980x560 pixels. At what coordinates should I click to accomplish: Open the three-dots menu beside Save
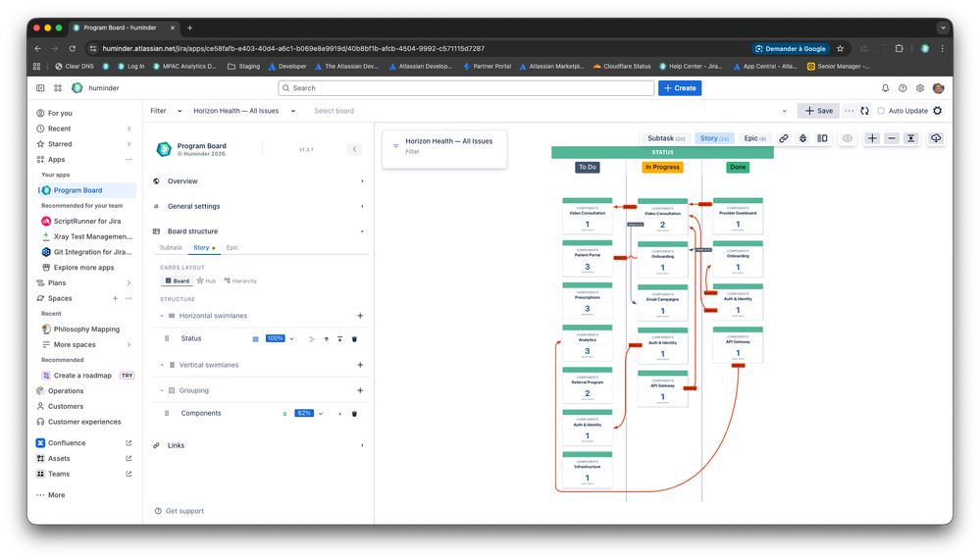[x=849, y=111]
